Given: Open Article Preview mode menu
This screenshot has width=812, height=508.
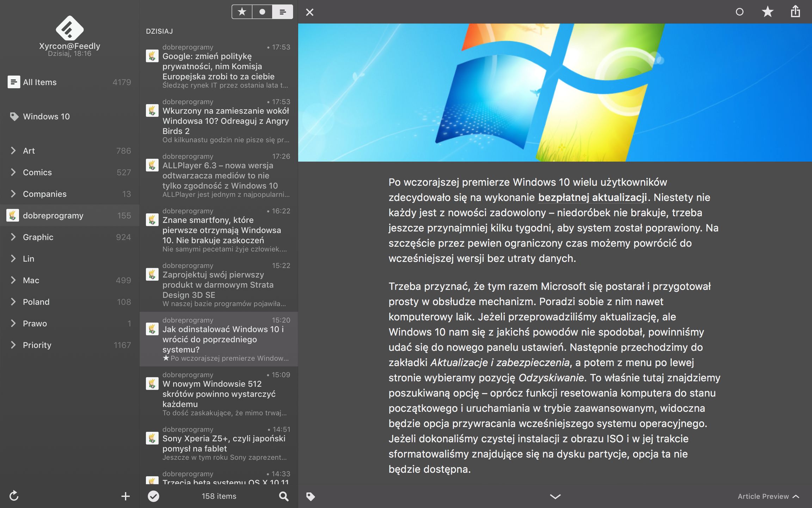Looking at the screenshot, I should pyautogui.click(x=768, y=496).
